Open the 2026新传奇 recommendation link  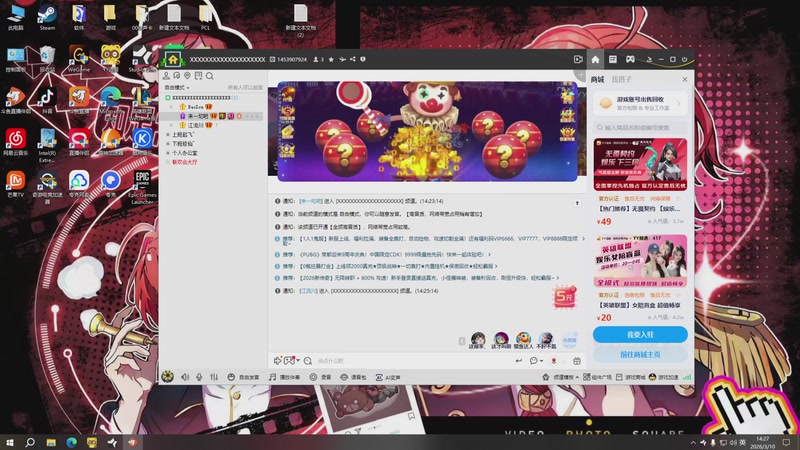(427, 278)
